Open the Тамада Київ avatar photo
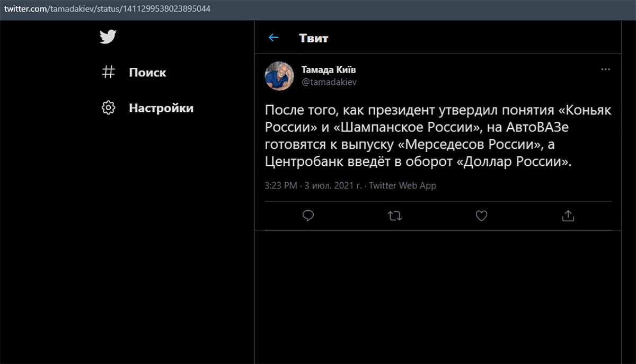The width and height of the screenshot is (636, 364). (279, 76)
